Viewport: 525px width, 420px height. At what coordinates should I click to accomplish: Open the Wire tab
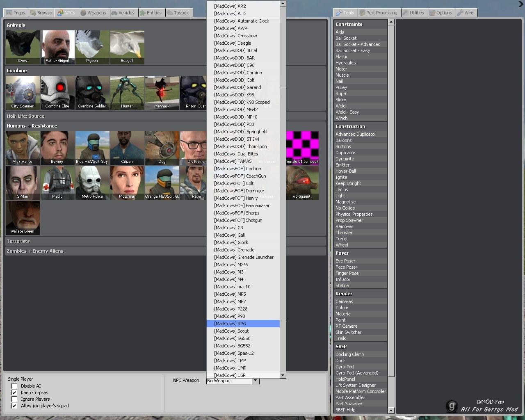point(466,13)
